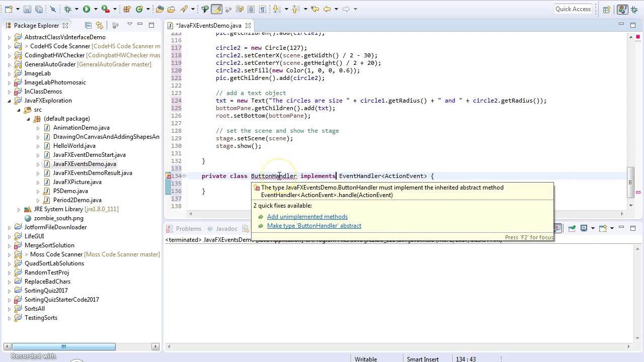Click the Next Annotation arrow icon
The height and width of the screenshot is (362, 644).
[x=276, y=9]
